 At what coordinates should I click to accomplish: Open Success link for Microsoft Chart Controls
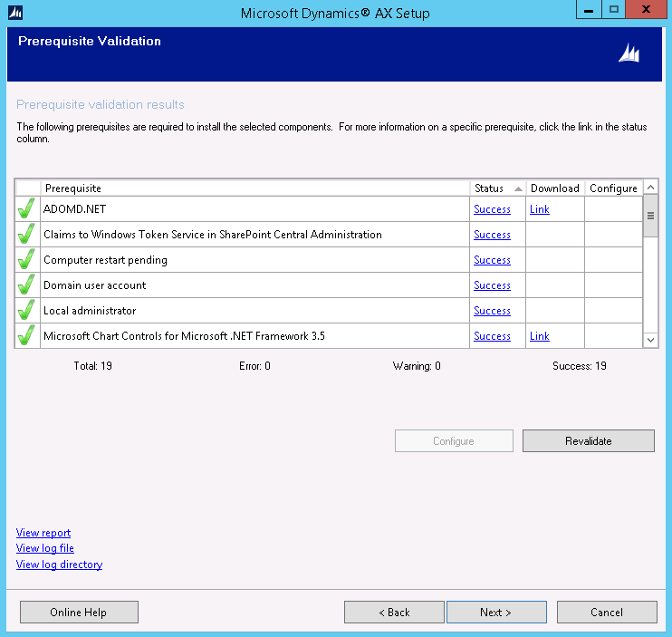pyautogui.click(x=492, y=336)
